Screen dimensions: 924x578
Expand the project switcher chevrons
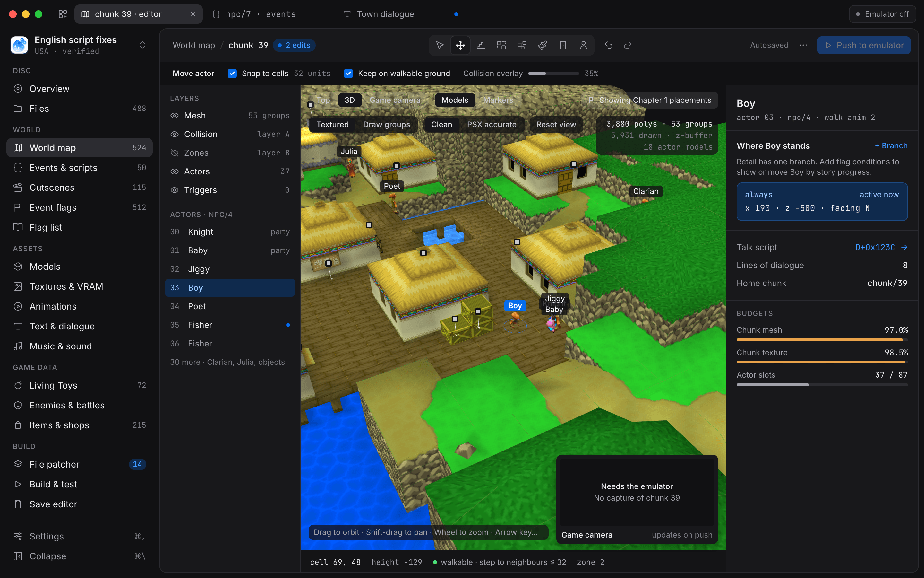pos(142,45)
